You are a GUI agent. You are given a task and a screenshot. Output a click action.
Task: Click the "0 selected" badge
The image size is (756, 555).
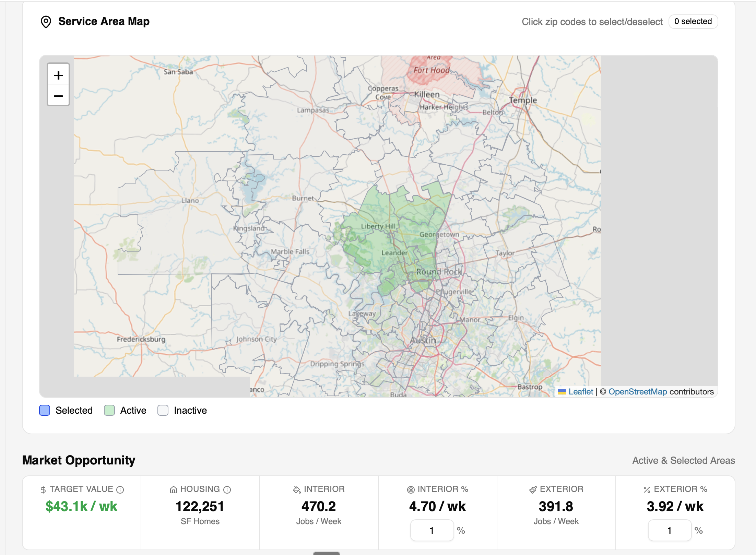pyautogui.click(x=693, y=21)
